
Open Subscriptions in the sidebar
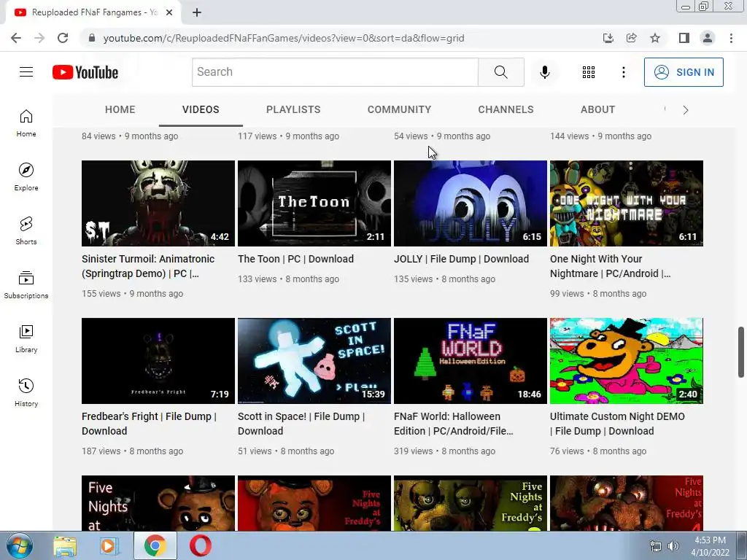pos(26,285)
